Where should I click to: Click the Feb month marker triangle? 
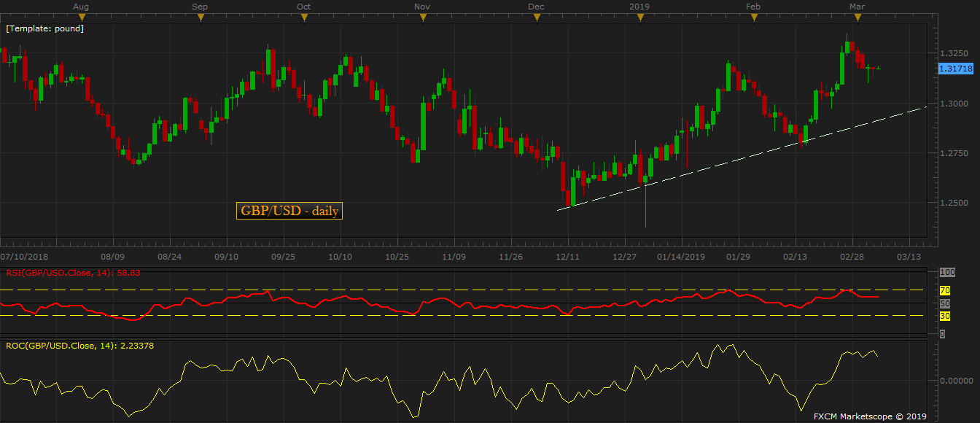point(754,17)
